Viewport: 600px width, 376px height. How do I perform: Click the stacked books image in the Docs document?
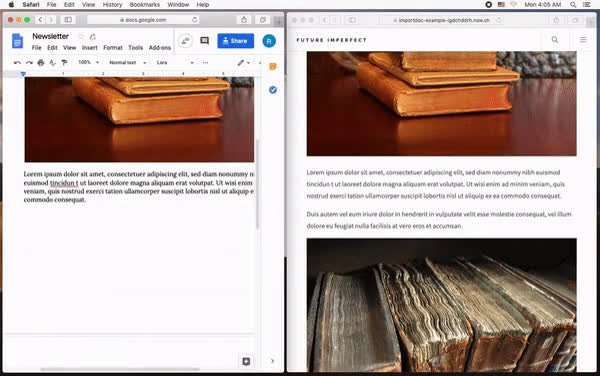[x=139, y=119]
